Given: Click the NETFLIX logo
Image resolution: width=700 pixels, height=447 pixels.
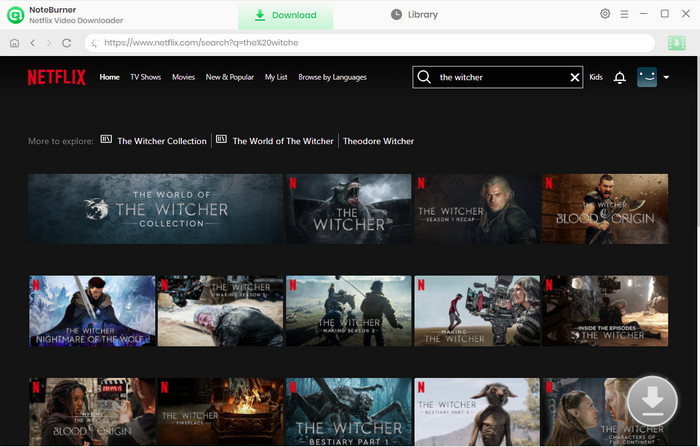Looking at the screenshot, I should point(57,77).
